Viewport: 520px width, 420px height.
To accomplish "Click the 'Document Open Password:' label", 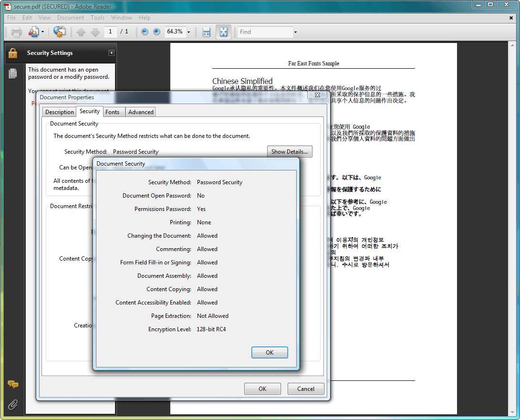I will [157, 196].
